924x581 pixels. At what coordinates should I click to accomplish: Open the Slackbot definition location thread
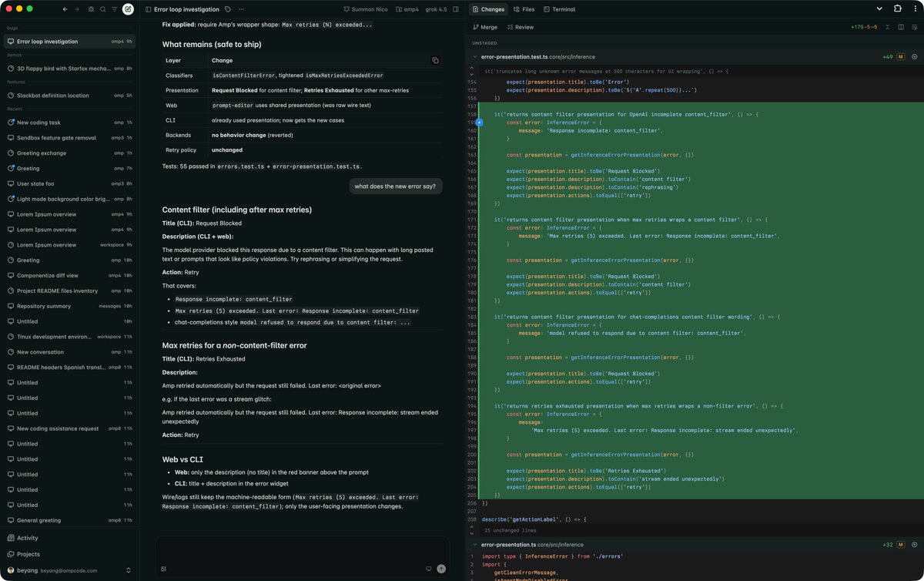tap(69, 96)
